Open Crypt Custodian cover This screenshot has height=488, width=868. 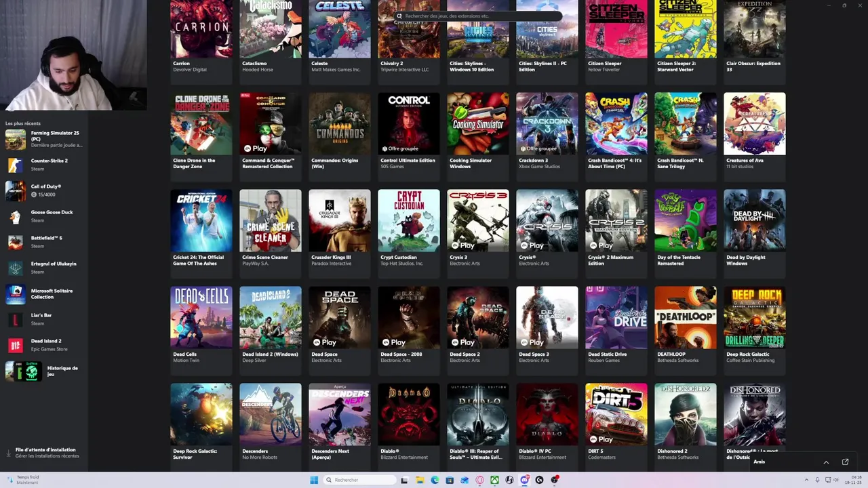tap(408, 220)
